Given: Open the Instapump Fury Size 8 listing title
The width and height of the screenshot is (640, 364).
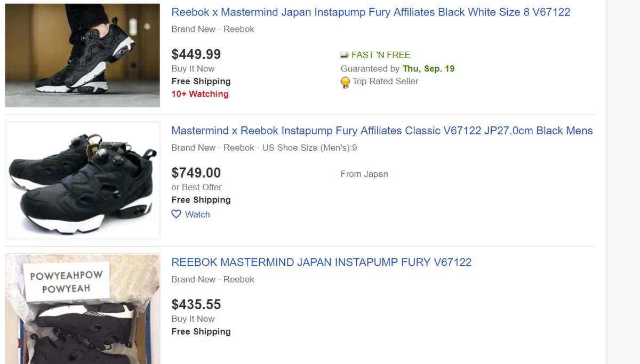Looking at the screenshot, I should (371, 12).
